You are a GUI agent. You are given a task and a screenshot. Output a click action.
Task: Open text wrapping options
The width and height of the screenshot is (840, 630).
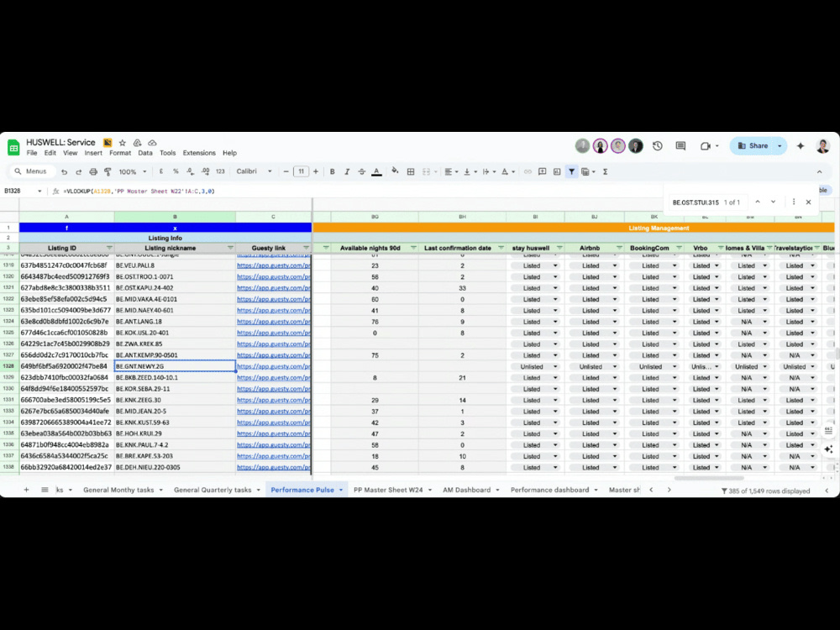point(489,172)
